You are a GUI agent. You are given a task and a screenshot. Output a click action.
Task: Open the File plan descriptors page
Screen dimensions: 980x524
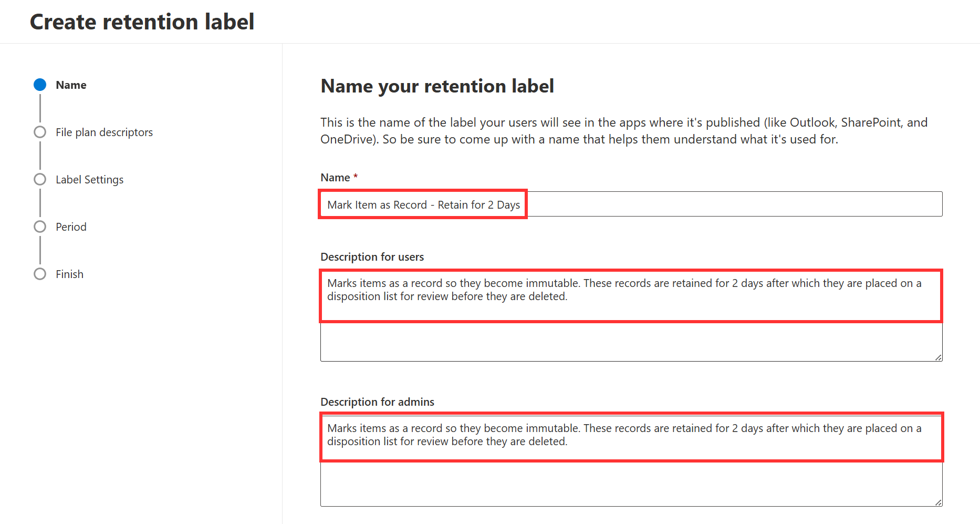(104, 132)
